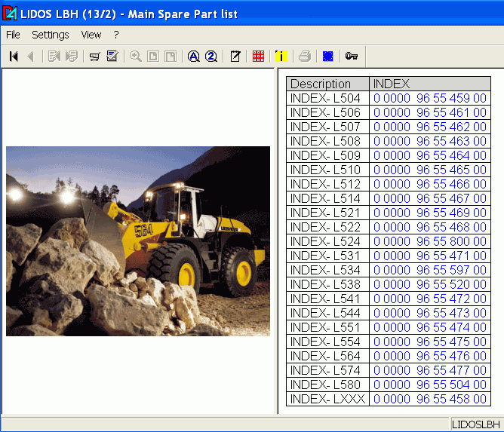Open index link 0 0000 96 55 471 00
The image size is (504, 432).
click(x=430, y=256)
